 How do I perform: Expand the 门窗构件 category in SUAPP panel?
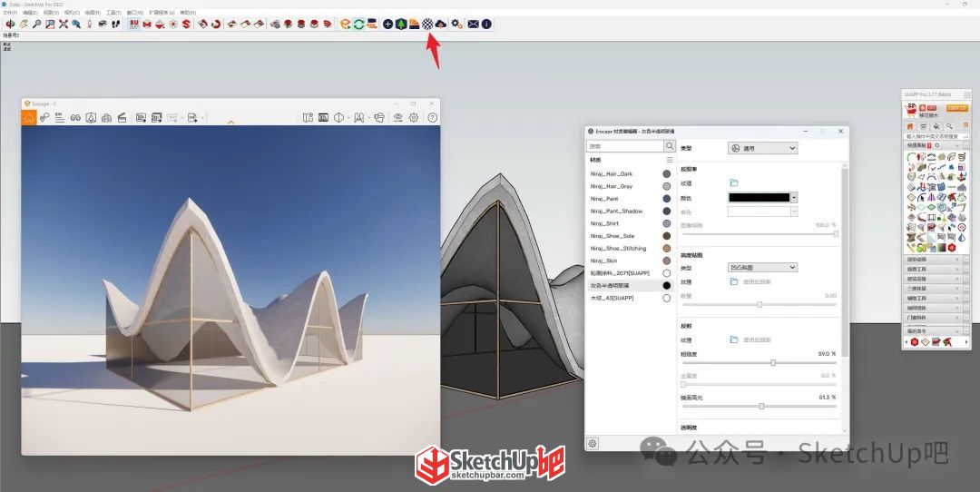point(932,318)
